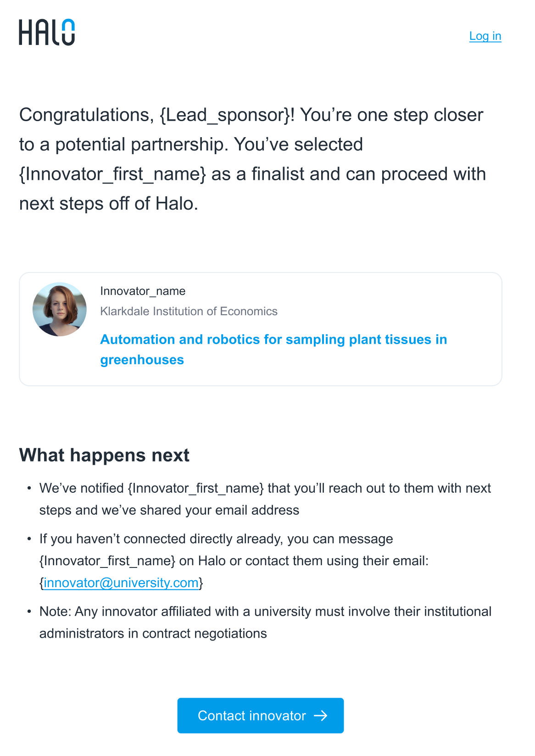Click the Innovator_name label in the card
Image resolution: width=535 pixels, height=756 pixels.
[143, 291]
